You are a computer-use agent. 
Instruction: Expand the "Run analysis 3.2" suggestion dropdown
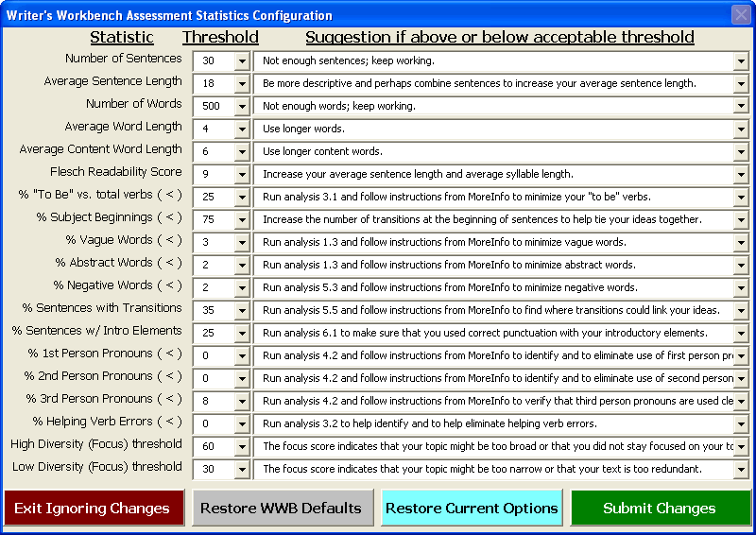coord(741,423)
